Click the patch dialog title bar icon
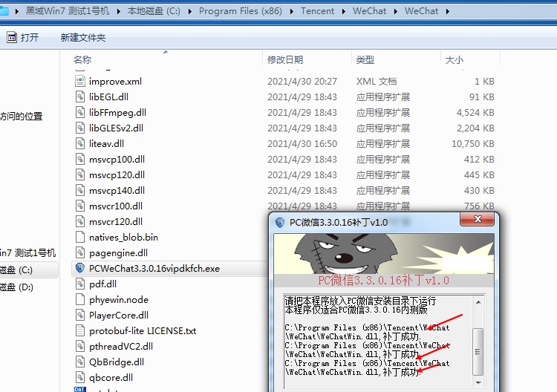Image resolution: width=557 pixels, height=392 pixels. point(280,223)
